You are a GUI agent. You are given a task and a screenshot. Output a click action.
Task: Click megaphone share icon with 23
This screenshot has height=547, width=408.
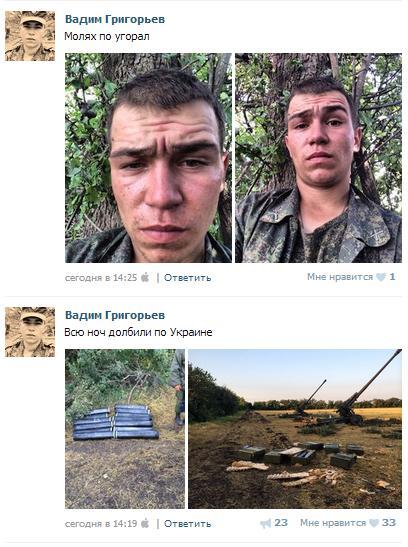point(265,523)
